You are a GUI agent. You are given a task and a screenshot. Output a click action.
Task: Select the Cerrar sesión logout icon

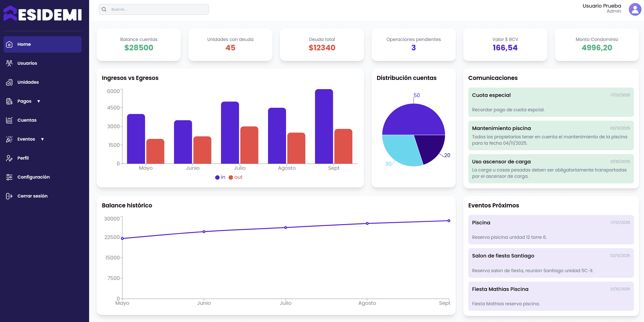click(9, 196)
